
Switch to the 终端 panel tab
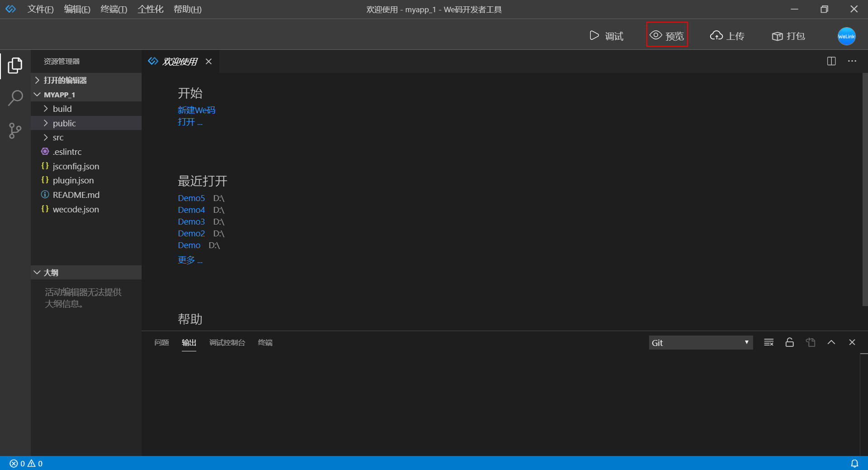(265, 343)
